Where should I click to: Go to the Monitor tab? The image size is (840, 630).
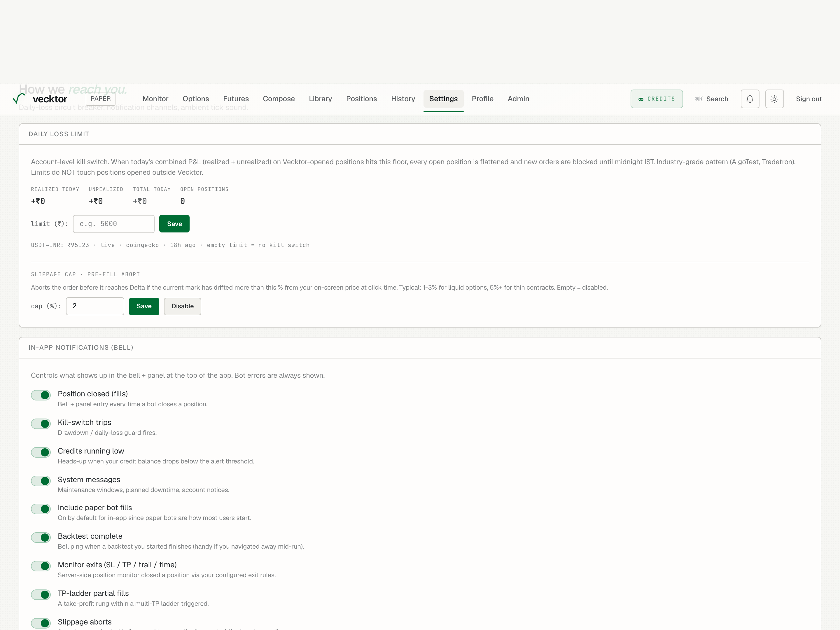coord(155,99)
